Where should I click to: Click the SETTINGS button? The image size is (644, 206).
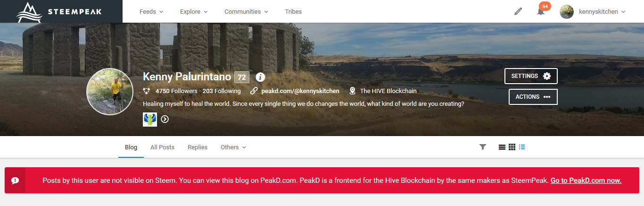point(531,76)
